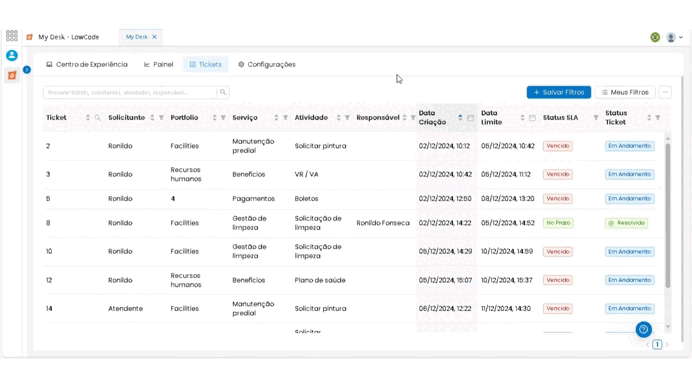Open the Centro de Experiência tab
This screenshot has height=388, width=692.
pyautogui.click(x=87, y=64)
